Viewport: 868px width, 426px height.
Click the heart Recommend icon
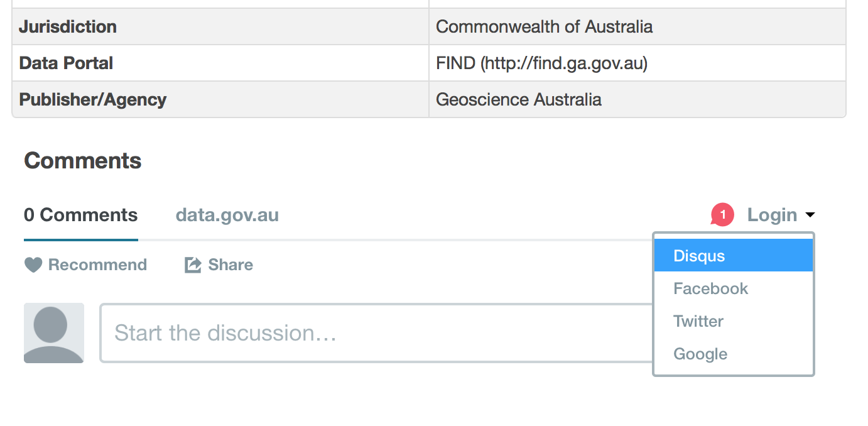coord(33,265)
